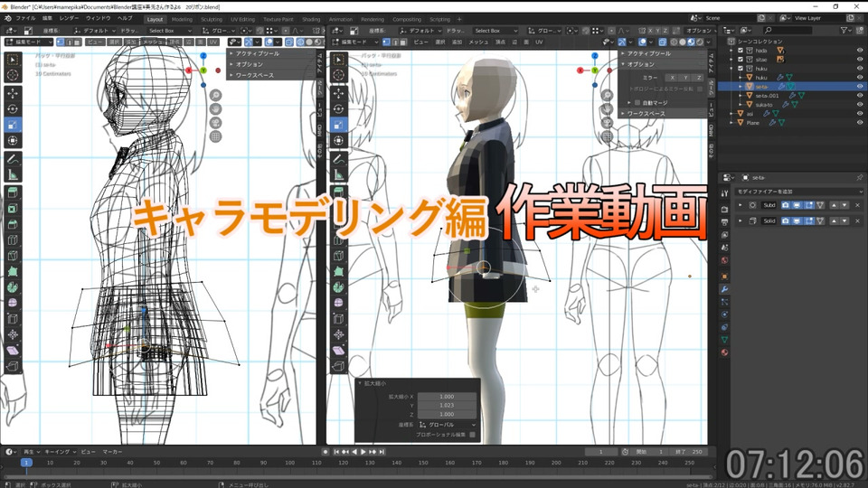Uncheck the sitae collection checkbox
868x488 pixels.
(741, 60)
